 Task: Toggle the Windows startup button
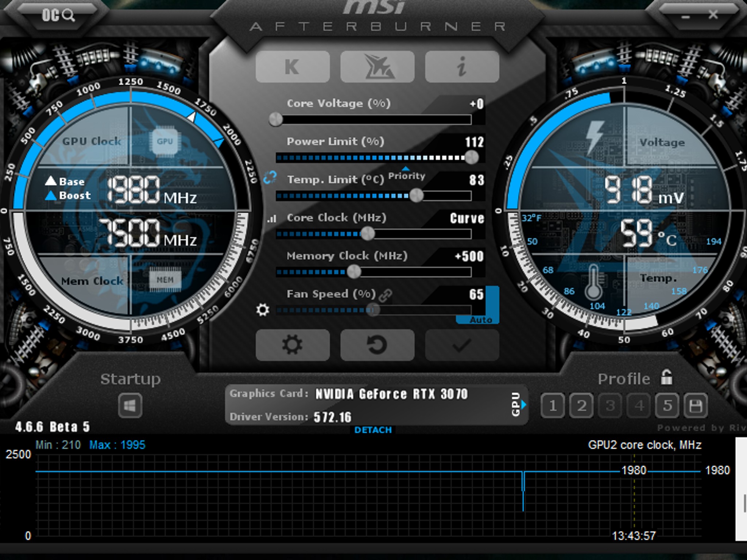coord(130,406)
